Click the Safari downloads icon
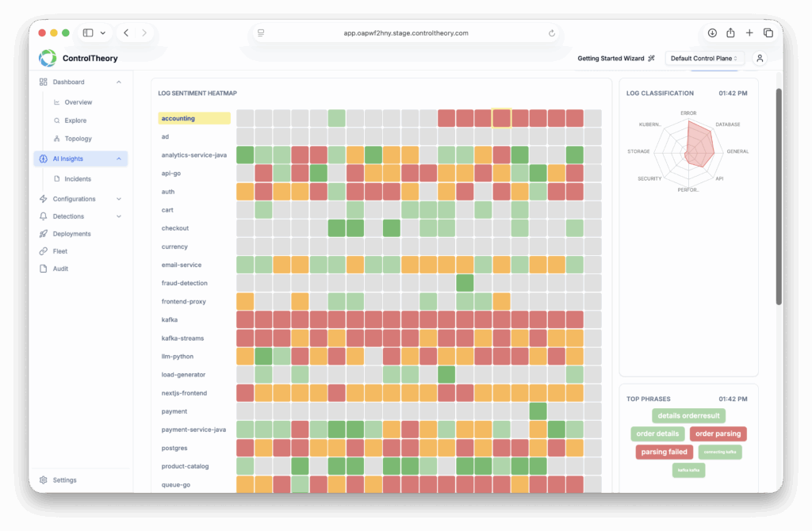 pos(712,32)
